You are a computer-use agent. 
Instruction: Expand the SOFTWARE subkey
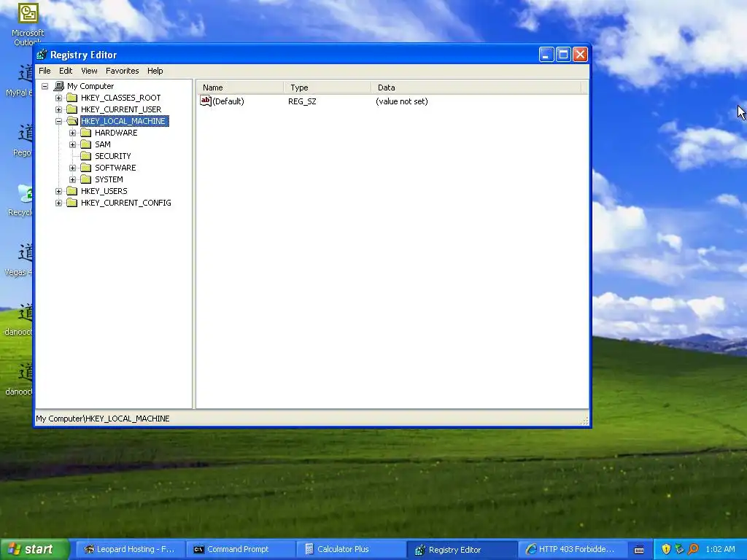point(72,168)
